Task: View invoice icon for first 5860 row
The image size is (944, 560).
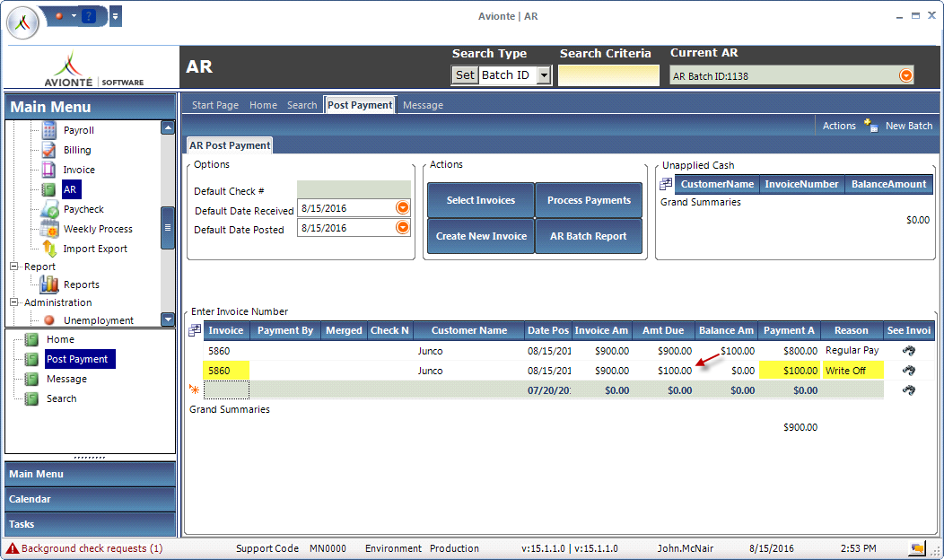Action: click(908, 351)
